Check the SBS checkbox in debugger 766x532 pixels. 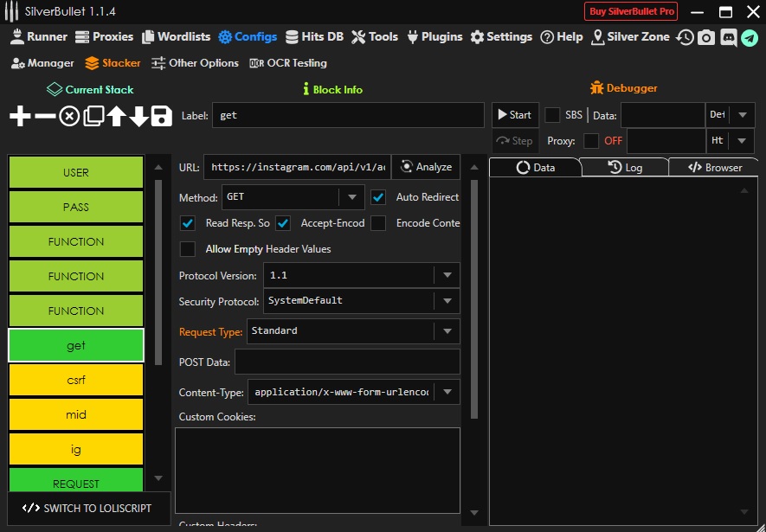pyautogui.click(x=552, y=115)
